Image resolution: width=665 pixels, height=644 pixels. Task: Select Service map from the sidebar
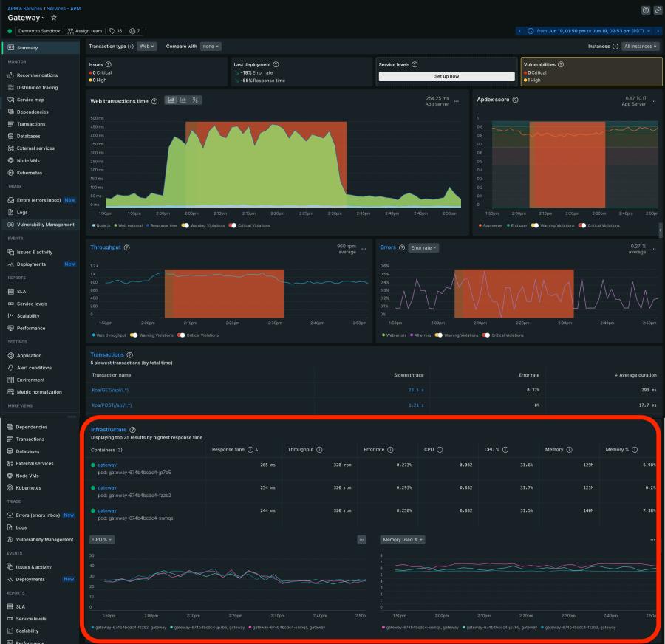point(30,100)
